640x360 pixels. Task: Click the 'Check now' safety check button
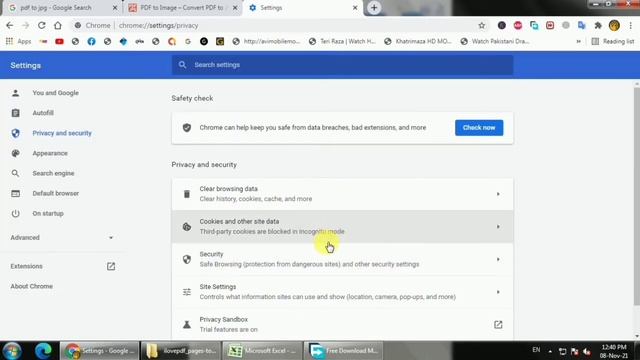point(479,128)
